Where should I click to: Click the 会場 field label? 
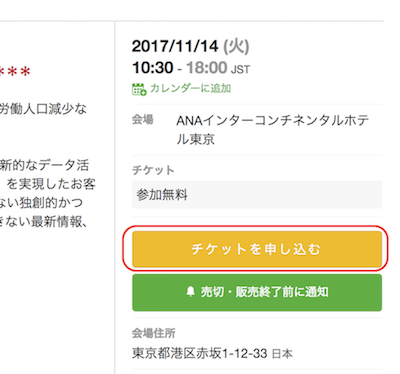coord(143,119)
